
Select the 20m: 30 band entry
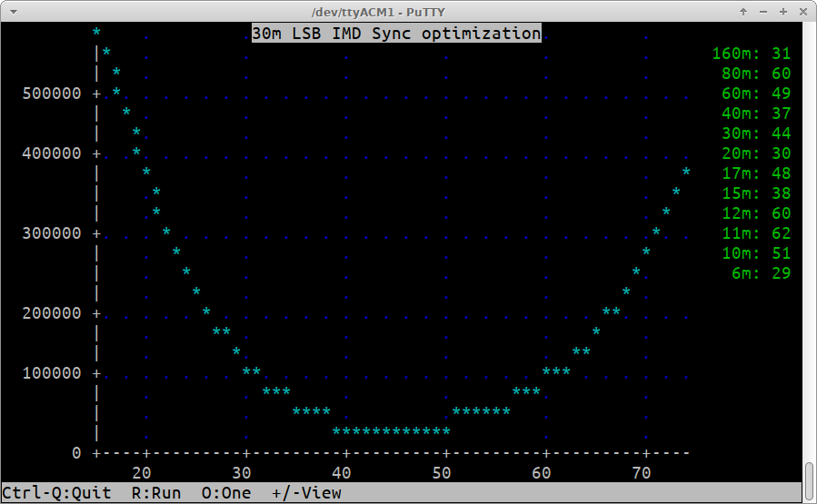point(755,153)
